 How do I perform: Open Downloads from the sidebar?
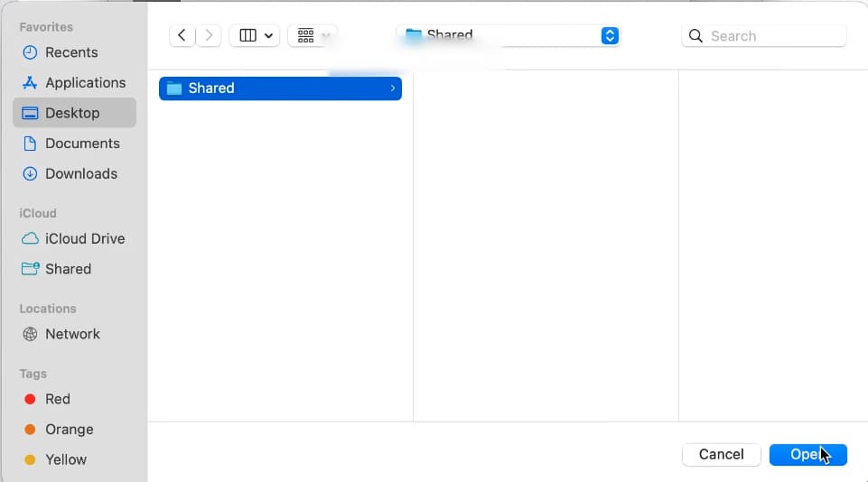tap(81, 173)
